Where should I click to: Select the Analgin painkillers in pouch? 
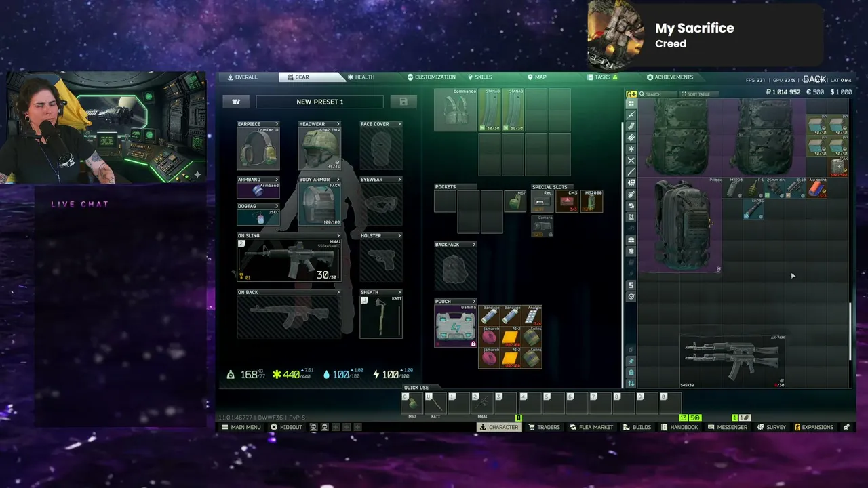click(x=532, y=316)
